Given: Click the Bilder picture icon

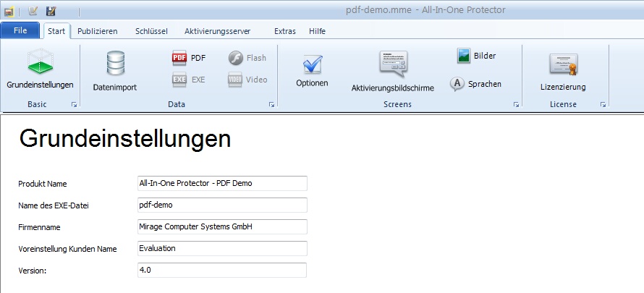Looking at the screenshot, I should 464,56.
